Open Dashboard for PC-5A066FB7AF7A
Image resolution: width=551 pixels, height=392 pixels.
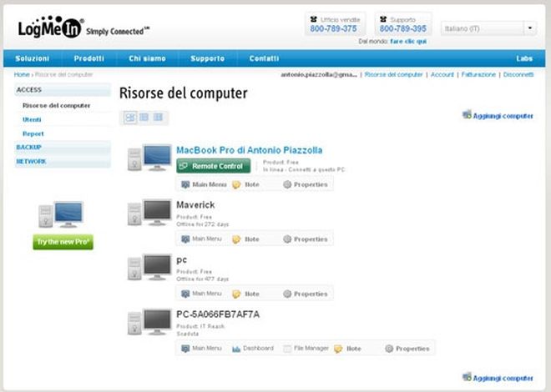pyautogui.click(x=253, y=349)
